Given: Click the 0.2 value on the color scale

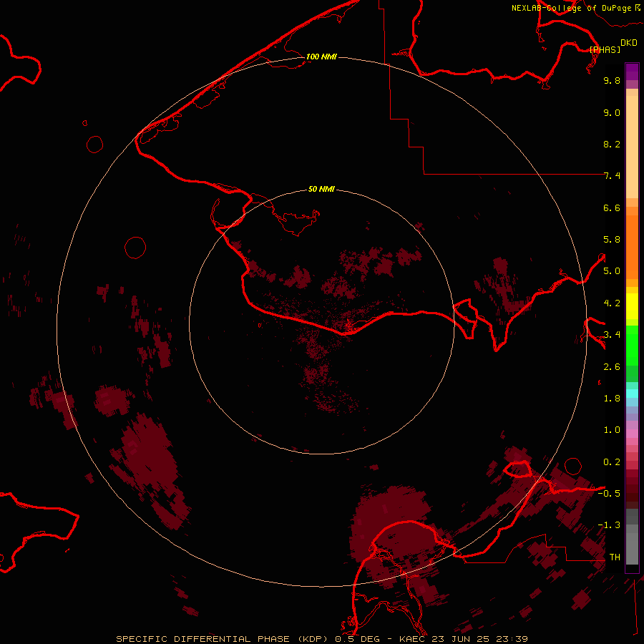Looking at the screenshot, I should (x=612, y=462).
